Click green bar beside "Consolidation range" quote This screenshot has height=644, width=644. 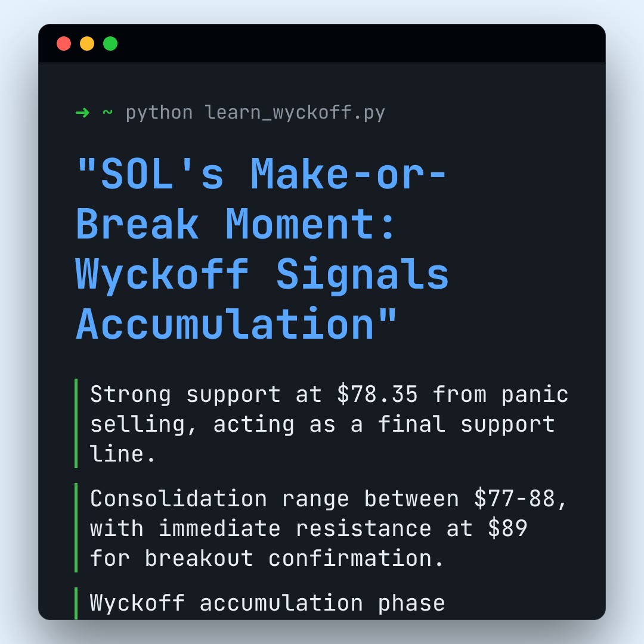coord(76,528)
